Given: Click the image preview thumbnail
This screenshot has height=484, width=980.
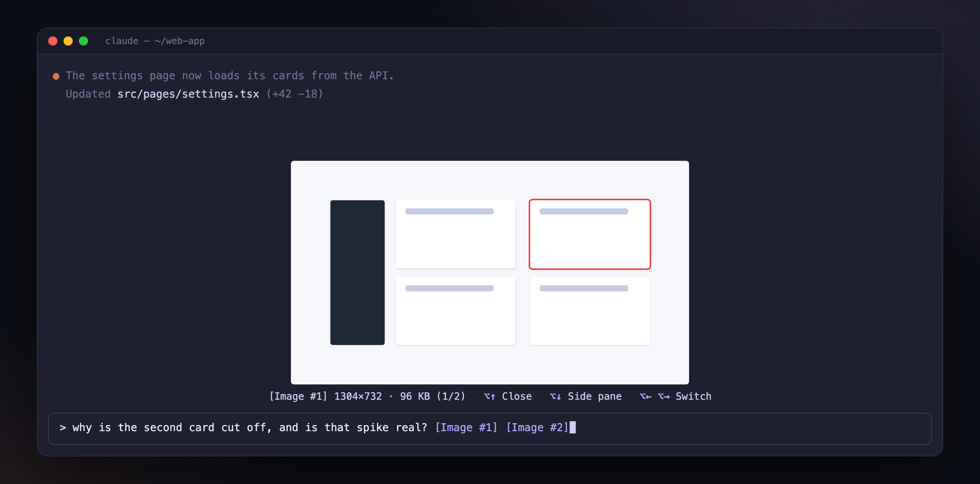Looking at the screenshot, I should click(490, 273).
